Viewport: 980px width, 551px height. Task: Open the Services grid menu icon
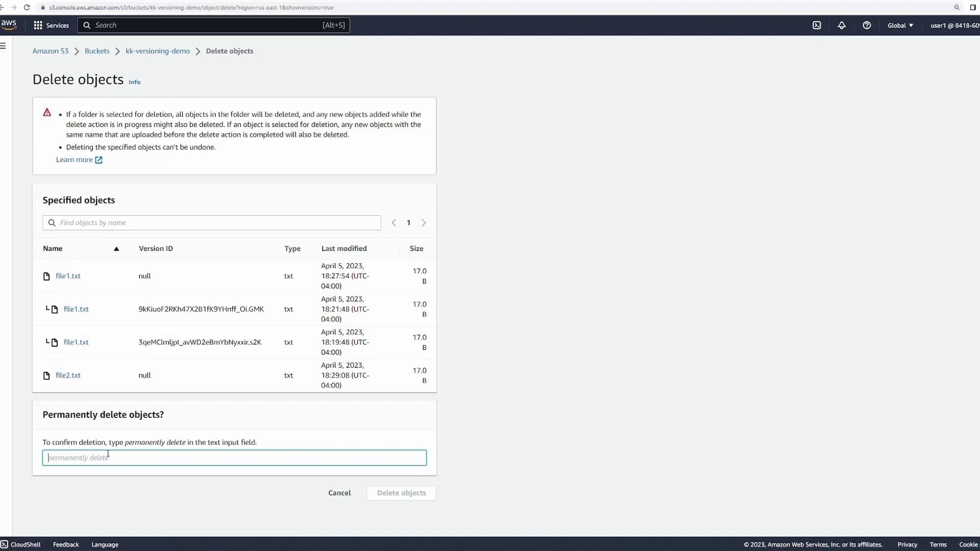38,26
